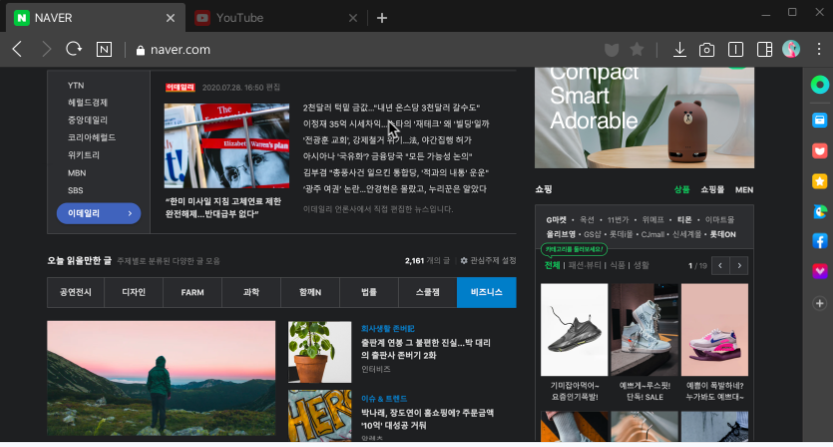833x447 pixels.
Task: Open the Papago parrot sidebar icon
Action: (x=820, y=212)
